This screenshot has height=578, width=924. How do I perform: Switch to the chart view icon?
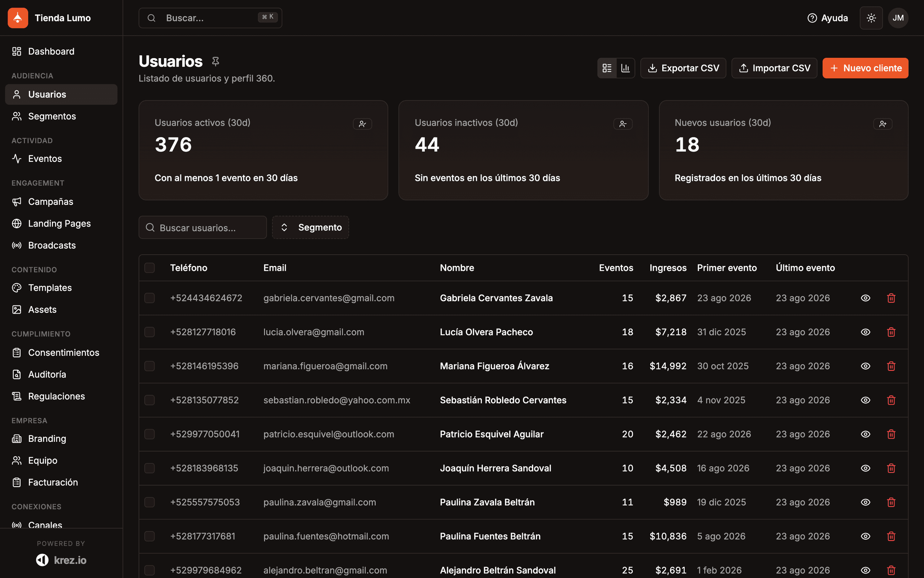[x=626, y=68]
